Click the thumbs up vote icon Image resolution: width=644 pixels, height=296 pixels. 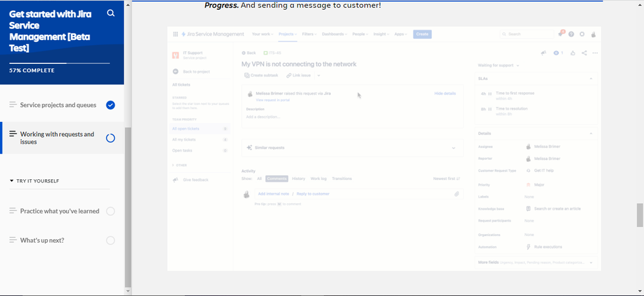point(573,53)
